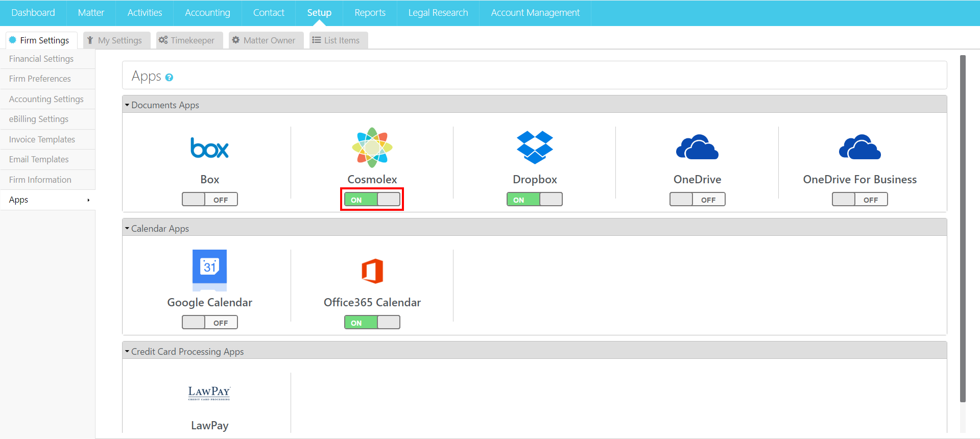Click the vertical page scrollbar

click(x=963, y=229)
